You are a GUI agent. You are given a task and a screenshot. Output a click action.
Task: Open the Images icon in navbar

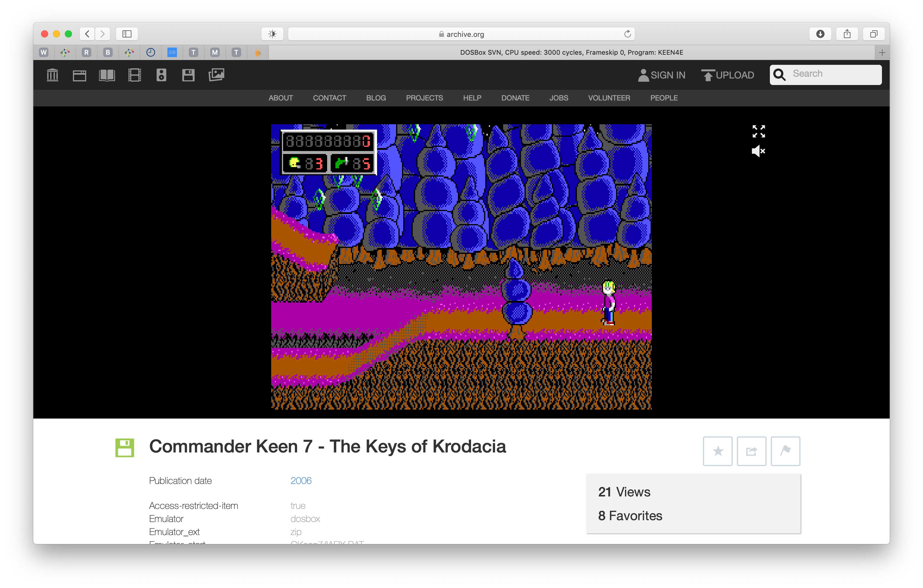point(216,75)
